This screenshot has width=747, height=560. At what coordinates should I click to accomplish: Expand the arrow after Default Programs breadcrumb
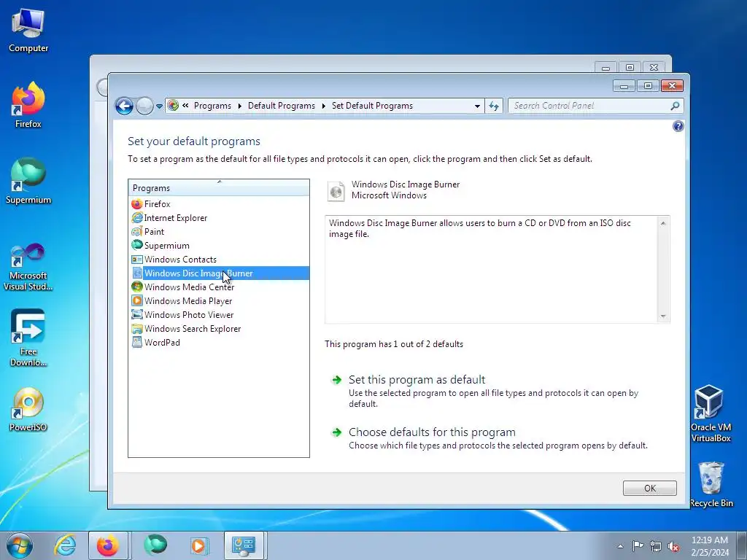pos(323,106)
